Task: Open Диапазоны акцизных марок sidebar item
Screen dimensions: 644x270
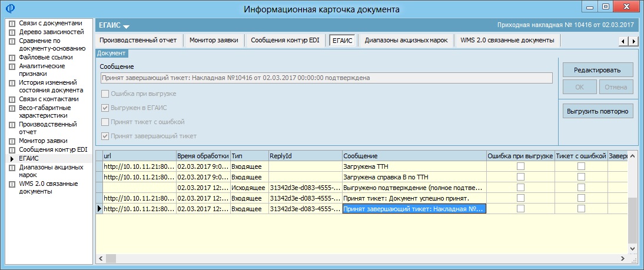Action: (x=51, y=171)
